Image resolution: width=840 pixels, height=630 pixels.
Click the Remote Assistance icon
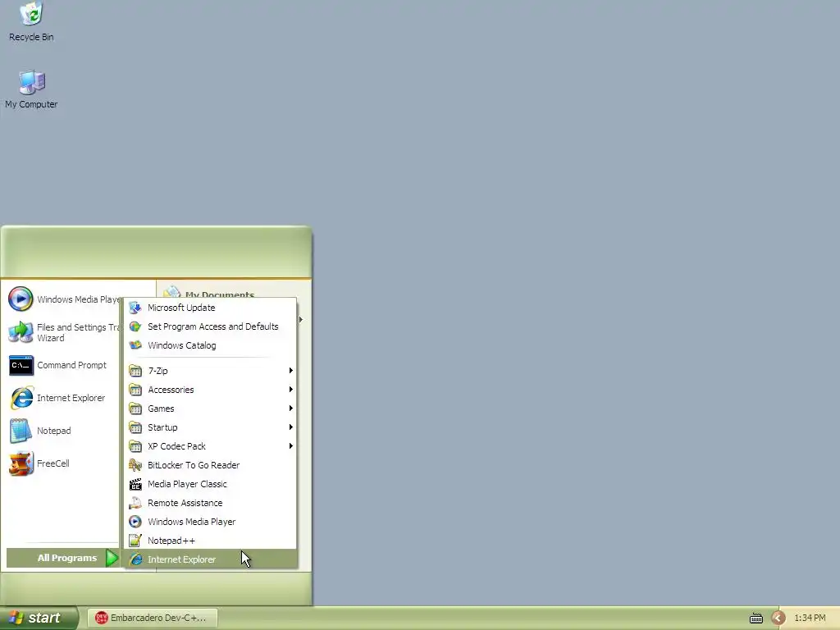135,503
